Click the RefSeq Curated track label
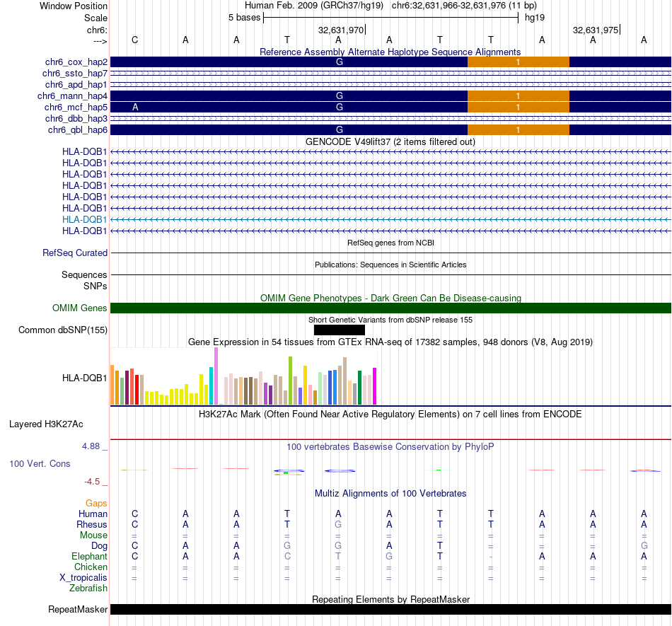Viewport: 672px width, 626px height. click(x=75, y=253)
